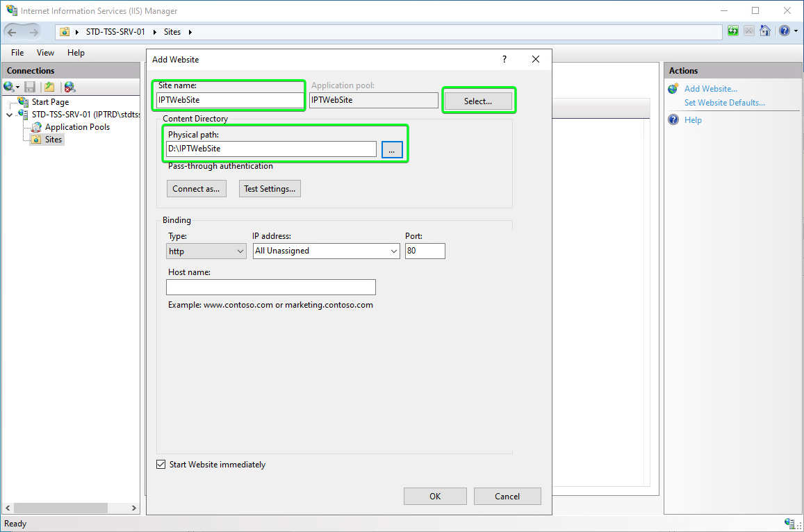This screenshot has width=804, height=532.
Task: Click the Connections scrollbar right arrow
Action: point(134,508)
